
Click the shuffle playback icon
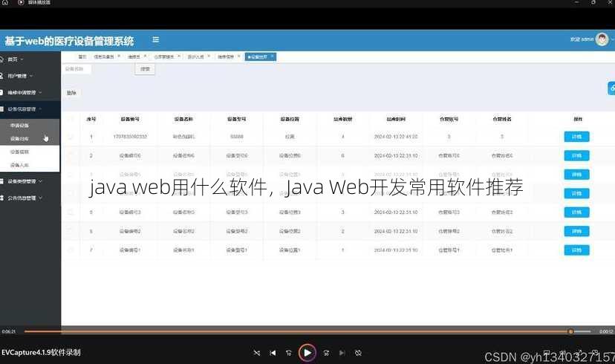pyautogui.click(x=257, y=353)
